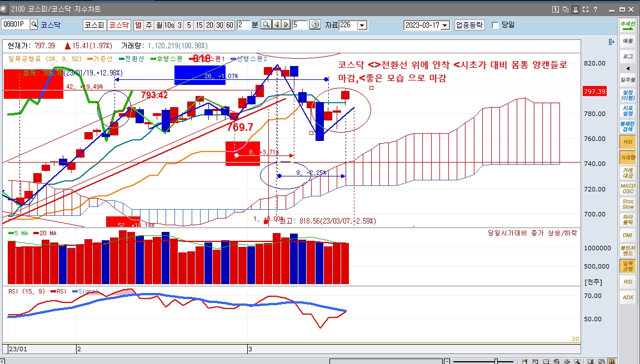Click the 자료 226 count field
Image resolution: width=640 pixels, height=364 pixels.
click(348, 26)
